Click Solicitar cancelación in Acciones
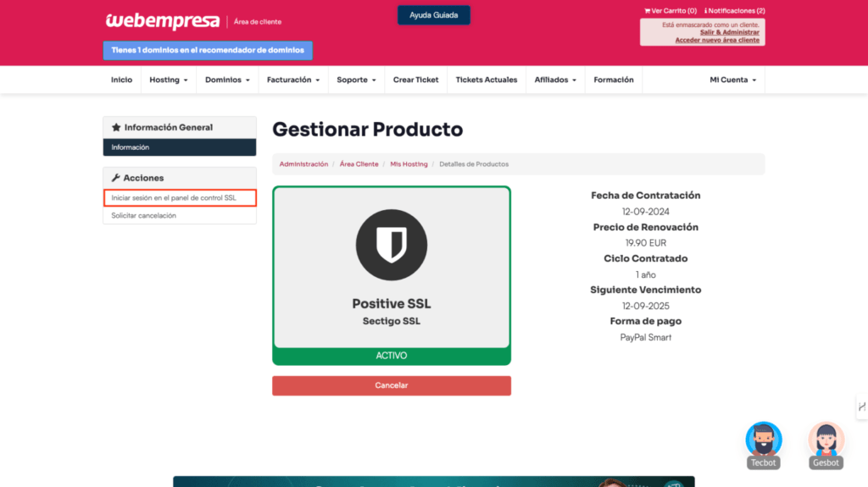Image resolution: width=868 pixels, height=487 pixels. point(180,215)
